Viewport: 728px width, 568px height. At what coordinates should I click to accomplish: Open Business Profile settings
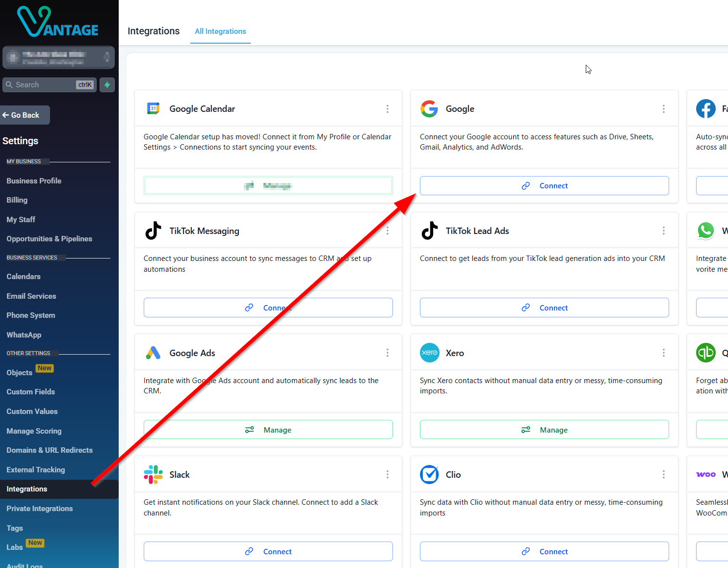click(x=34, y=181)
